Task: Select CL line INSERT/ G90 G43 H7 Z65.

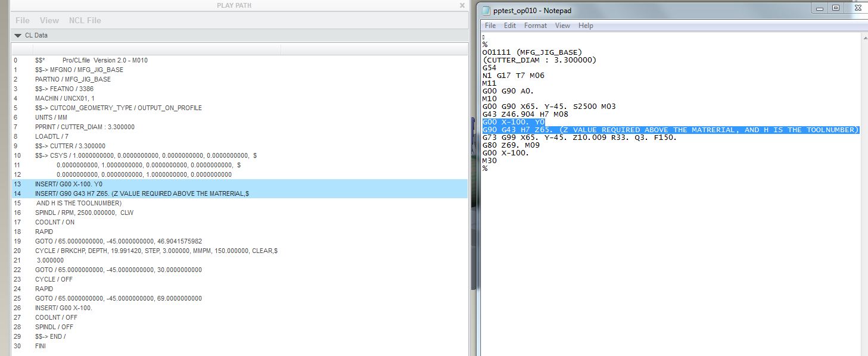Action: coord(239,193)
